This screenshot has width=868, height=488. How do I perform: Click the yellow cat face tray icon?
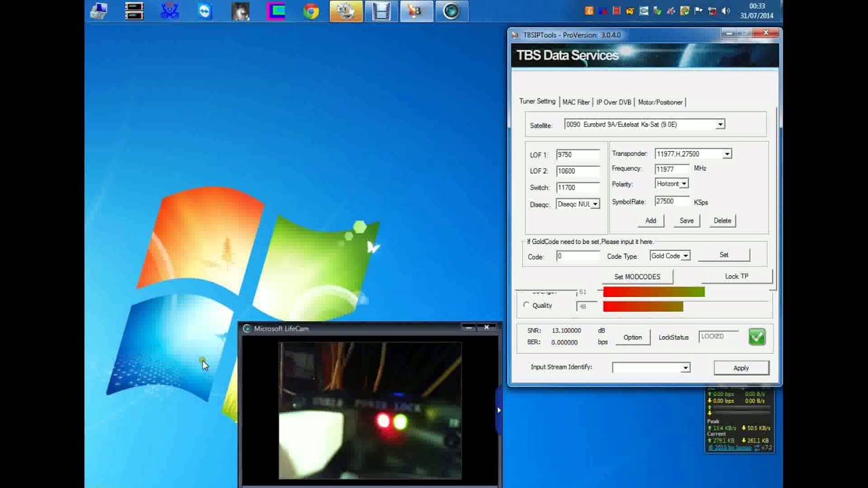(x=630, y=11)
